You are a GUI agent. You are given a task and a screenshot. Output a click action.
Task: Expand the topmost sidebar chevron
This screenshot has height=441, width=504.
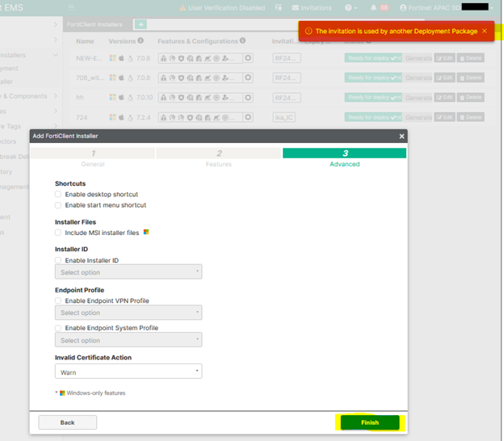tap(55, 24)
